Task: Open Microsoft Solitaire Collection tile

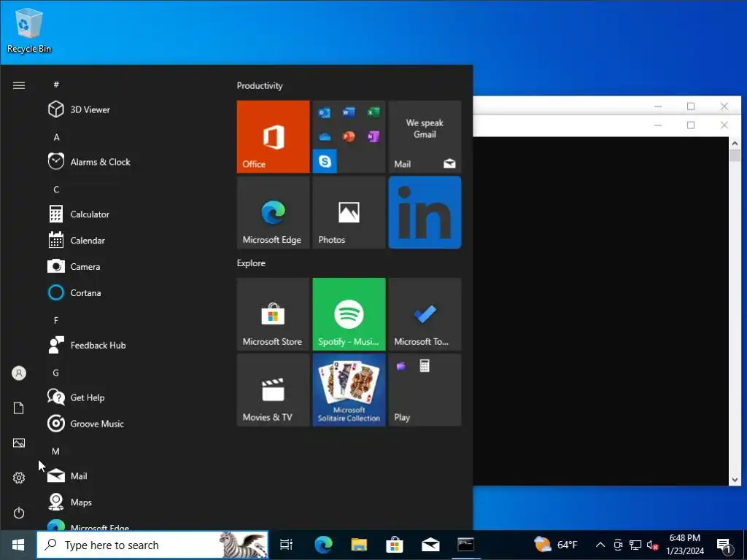Action: point(349,390)
